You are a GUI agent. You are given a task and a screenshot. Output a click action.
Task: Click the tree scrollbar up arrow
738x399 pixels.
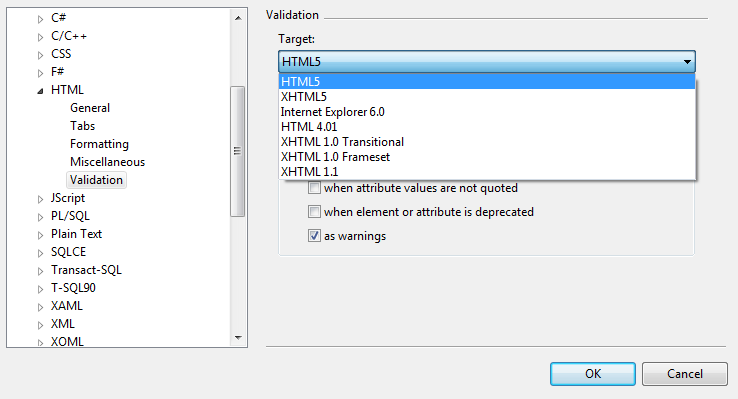(238, 18)
